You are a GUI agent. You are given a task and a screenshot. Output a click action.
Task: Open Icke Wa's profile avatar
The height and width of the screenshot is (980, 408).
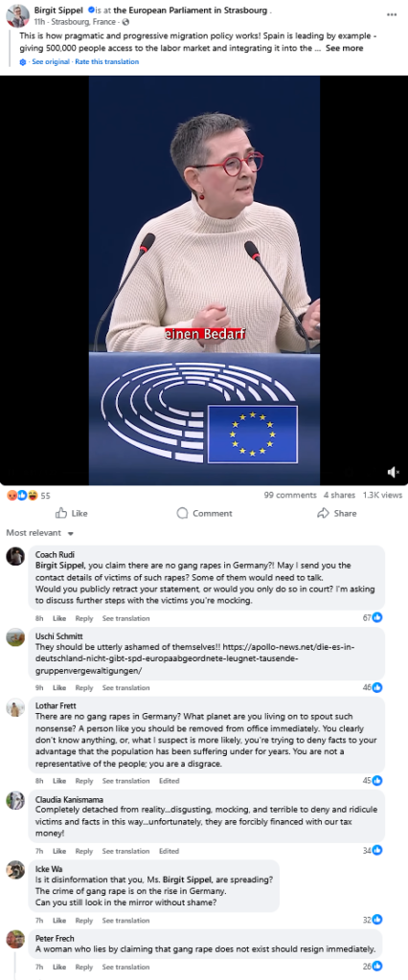pyautogui.click(x=15, y=869)
